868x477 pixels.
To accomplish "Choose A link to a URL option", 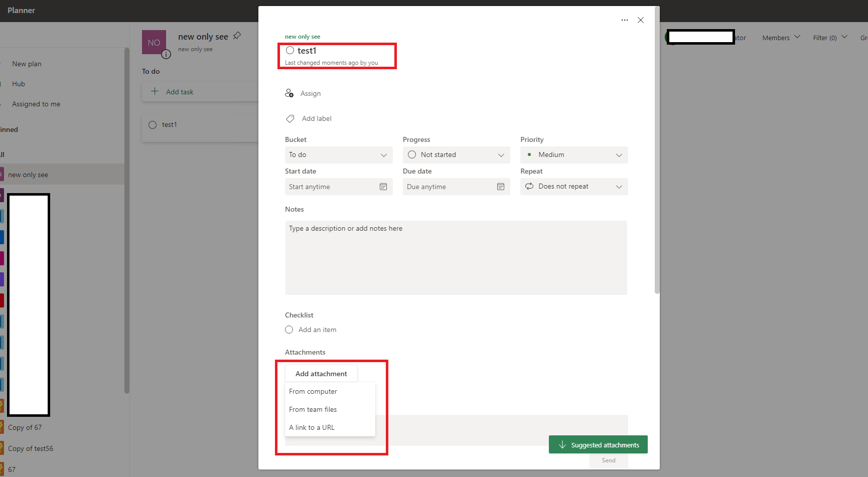I will (x=312, y=427).
